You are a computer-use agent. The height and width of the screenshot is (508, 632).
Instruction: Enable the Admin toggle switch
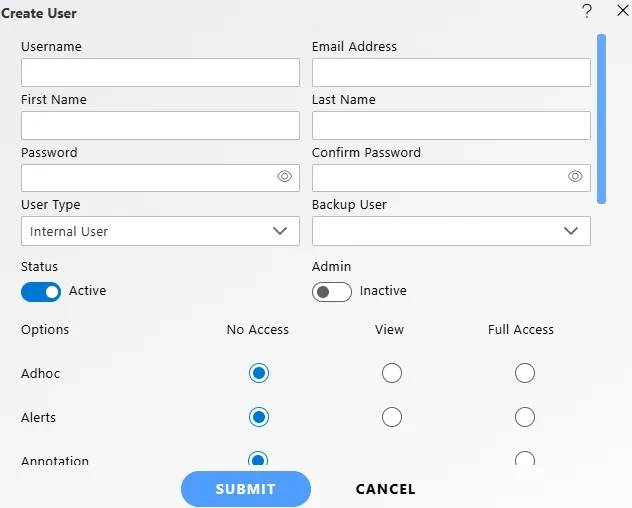coord(332,291)
